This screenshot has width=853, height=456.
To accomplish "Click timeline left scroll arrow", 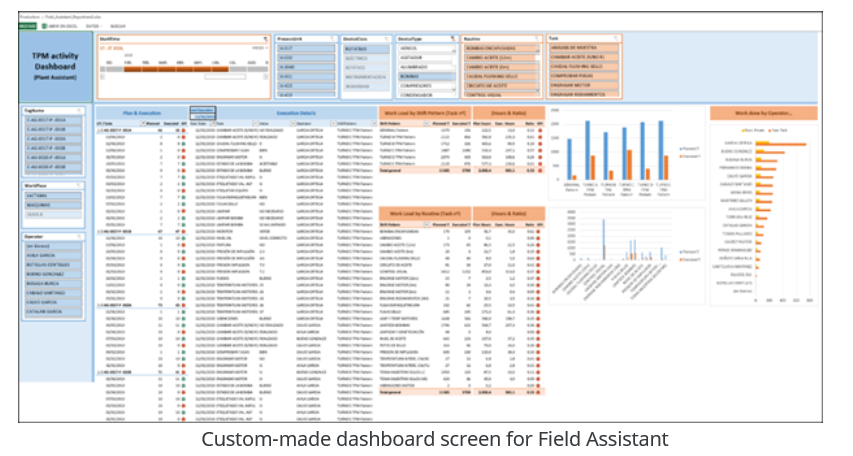I will coord(102,77).
